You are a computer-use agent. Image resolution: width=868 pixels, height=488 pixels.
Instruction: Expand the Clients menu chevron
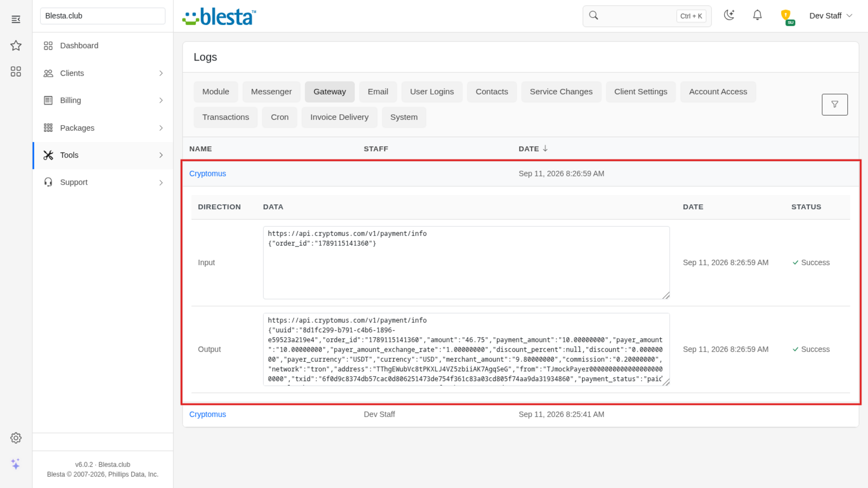[161, 73]
